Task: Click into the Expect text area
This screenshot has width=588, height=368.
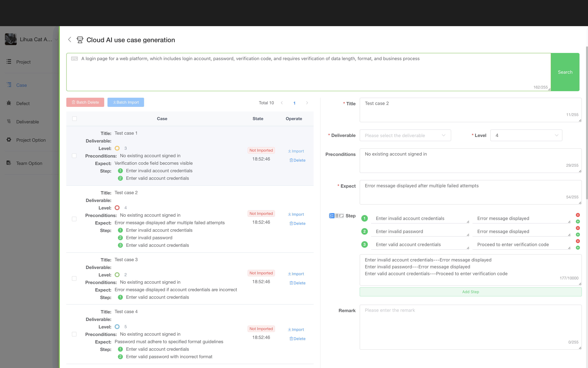Action: (471, 192)
